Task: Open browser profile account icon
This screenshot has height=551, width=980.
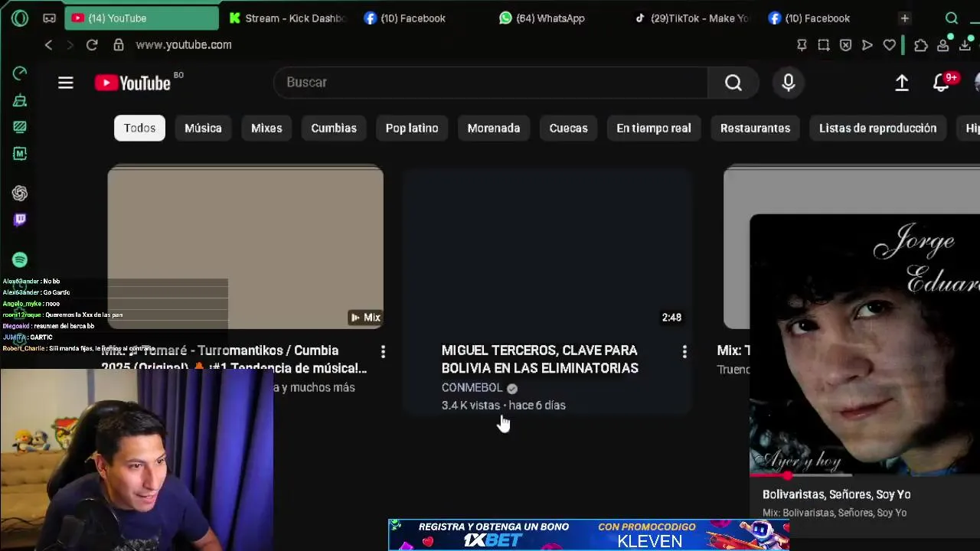Action: (x=943, y=45)
